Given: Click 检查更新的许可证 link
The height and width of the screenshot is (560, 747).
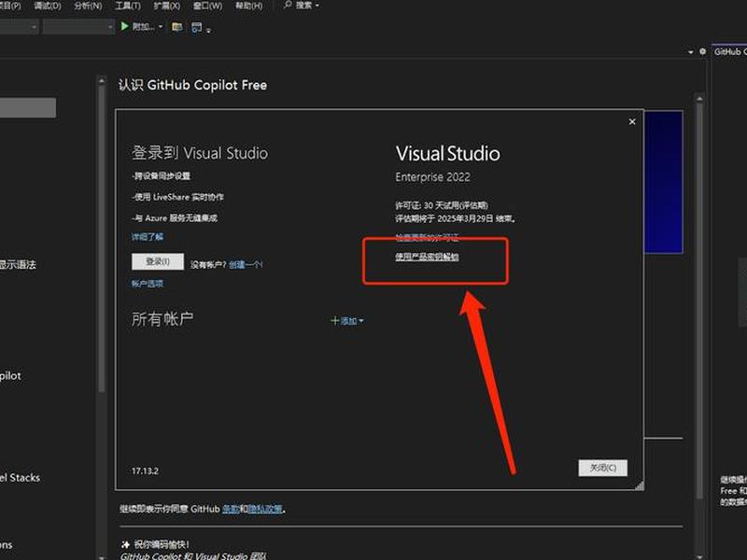Looking at the screenshot, I should (427, 237).
